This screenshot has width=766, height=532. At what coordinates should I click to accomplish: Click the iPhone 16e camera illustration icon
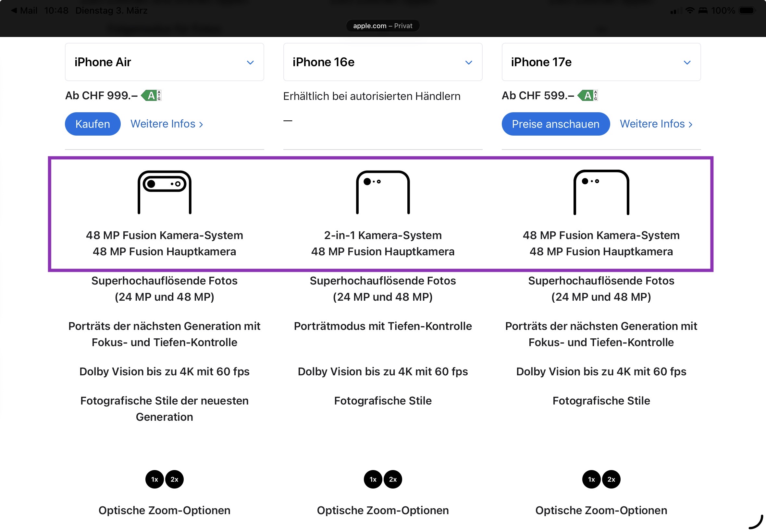pyautogui.click(x=382, y=192)
